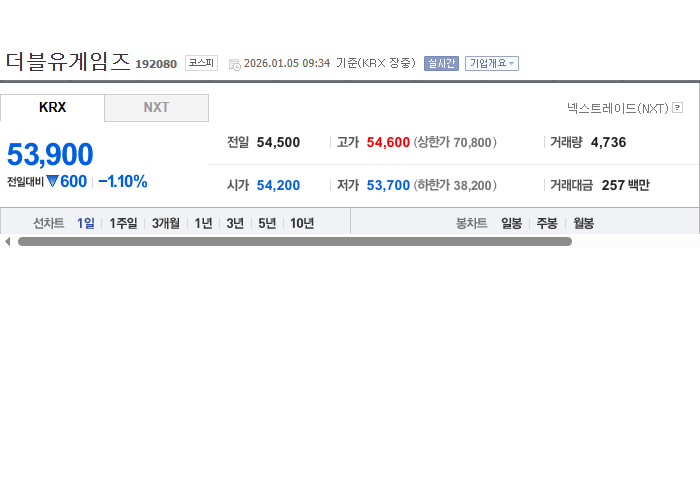The image size is (700, 490).
Task: Select the 10년 line chart period
Action: 302,223
